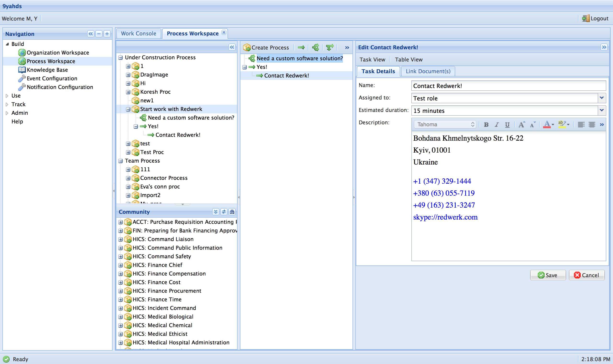Click the Logout button

point(595,18)
